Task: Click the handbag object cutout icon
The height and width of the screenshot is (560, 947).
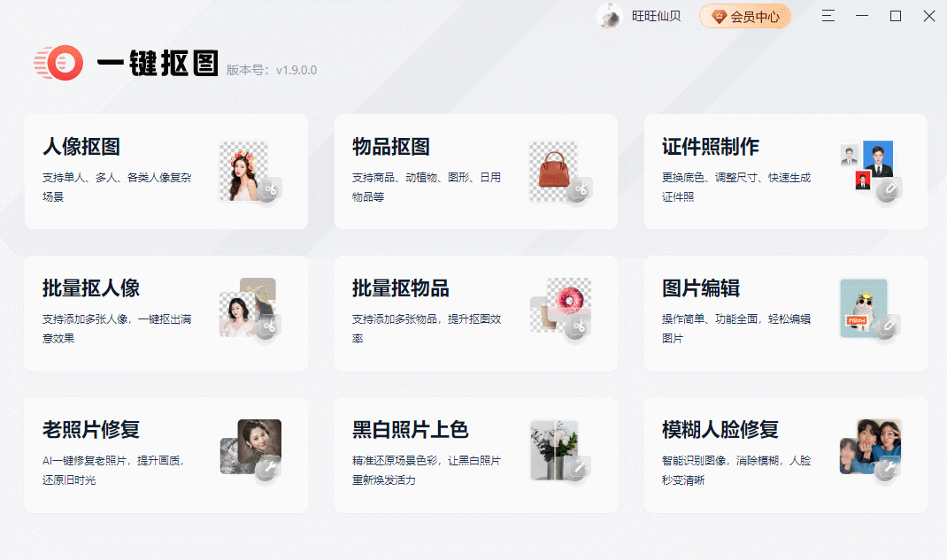Action: click(x=554, y=170)
